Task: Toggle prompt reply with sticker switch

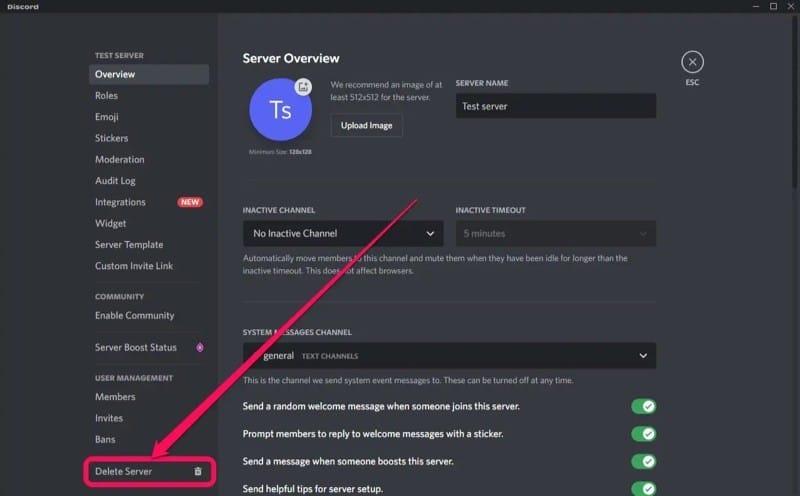Action: coord(643,434)
